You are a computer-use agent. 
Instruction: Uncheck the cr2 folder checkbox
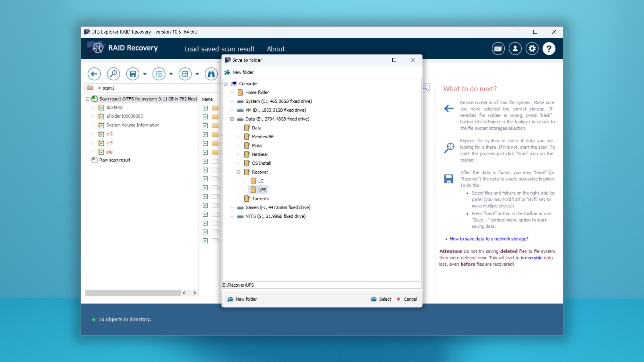tap(101, 134)
